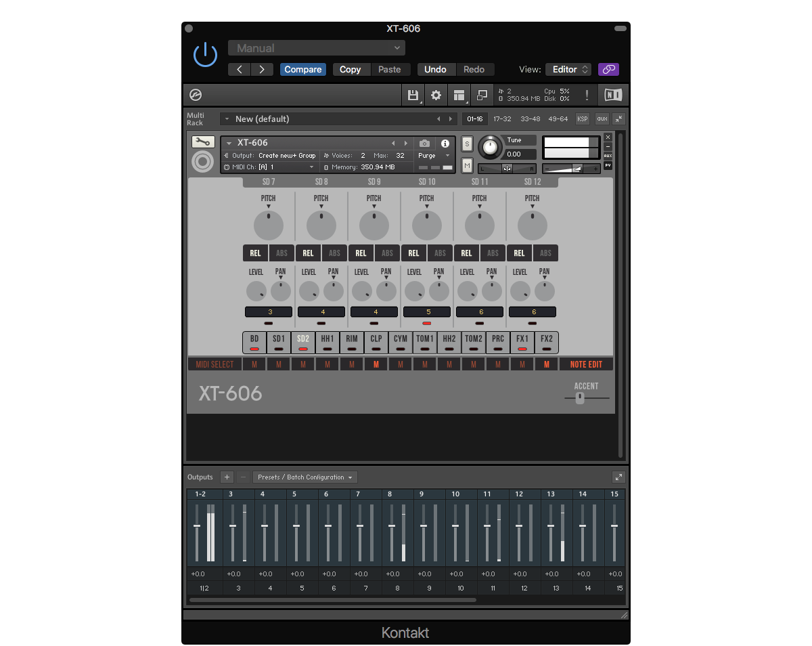Screen dimensions: 812x646
Task: Open the save floppy-disk menu
Action: click(413, 95)
